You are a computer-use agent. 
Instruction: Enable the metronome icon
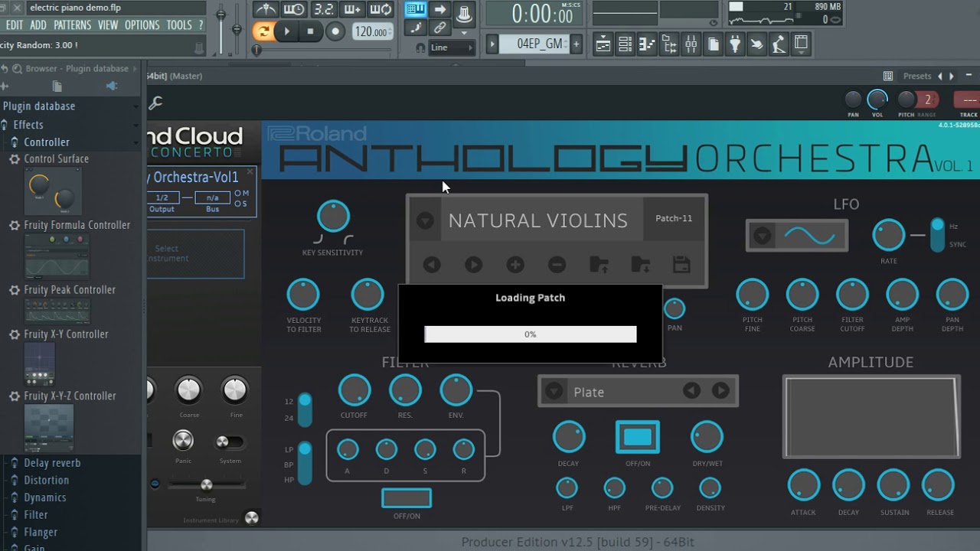point(266,10)
